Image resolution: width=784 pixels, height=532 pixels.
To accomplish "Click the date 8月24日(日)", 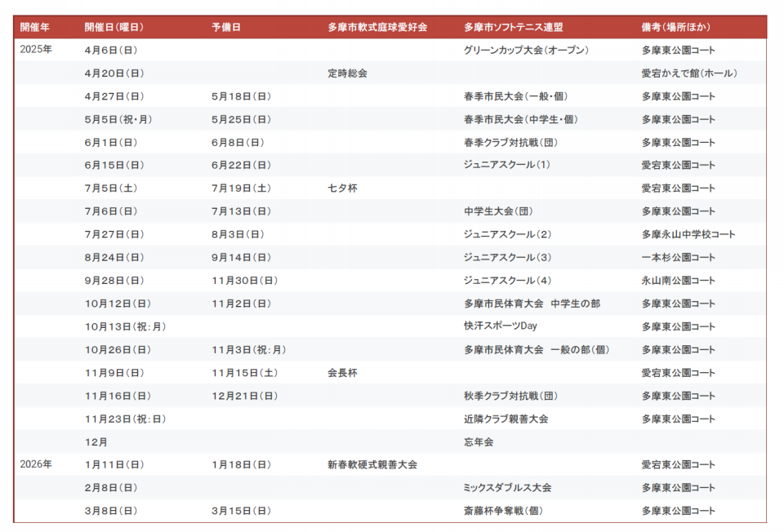I will coord(114,257).
